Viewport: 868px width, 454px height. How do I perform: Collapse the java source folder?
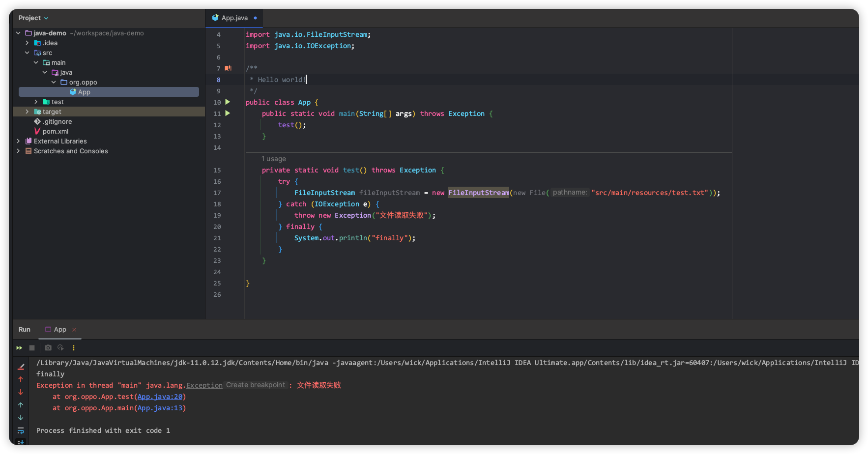click(x=45, y=72)
